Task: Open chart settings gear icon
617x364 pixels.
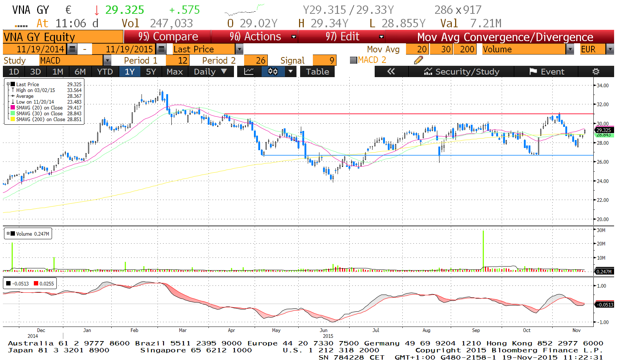Action: click(596, 72)
